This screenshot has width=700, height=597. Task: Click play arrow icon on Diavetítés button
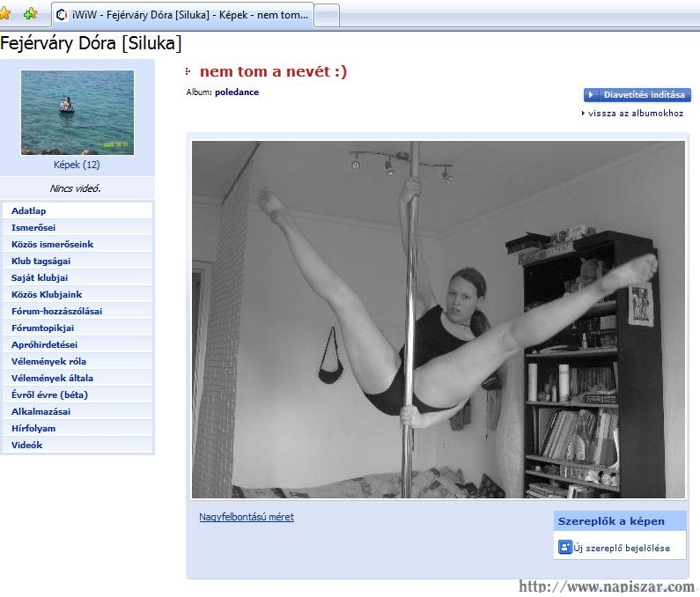[x=591, y=95]
